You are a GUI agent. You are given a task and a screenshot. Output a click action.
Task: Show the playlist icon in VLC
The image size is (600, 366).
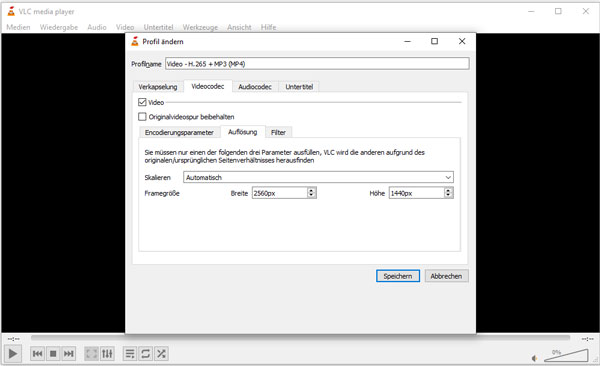pyautogui.click(x=130, y=353)
